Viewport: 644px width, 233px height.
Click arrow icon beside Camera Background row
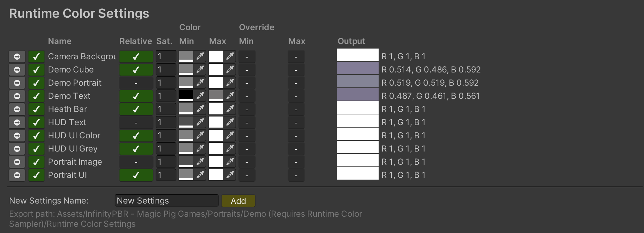17,57
